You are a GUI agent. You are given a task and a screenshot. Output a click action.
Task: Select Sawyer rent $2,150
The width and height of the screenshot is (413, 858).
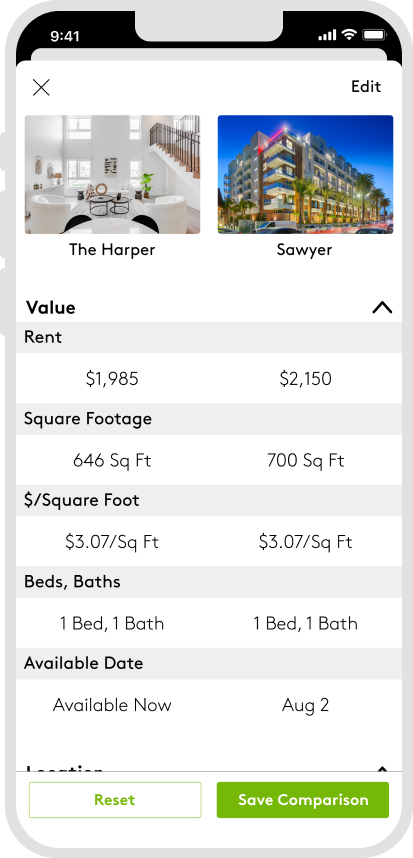[305, 379]
